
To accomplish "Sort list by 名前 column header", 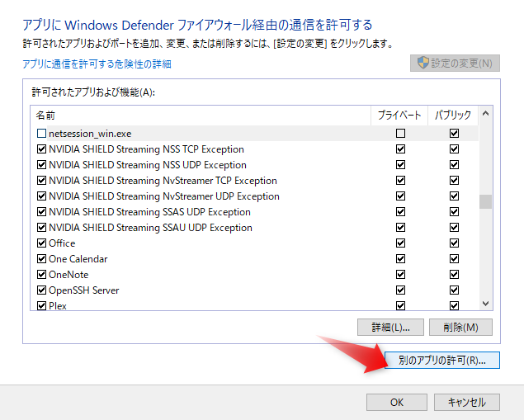I will tap(201, 116).
